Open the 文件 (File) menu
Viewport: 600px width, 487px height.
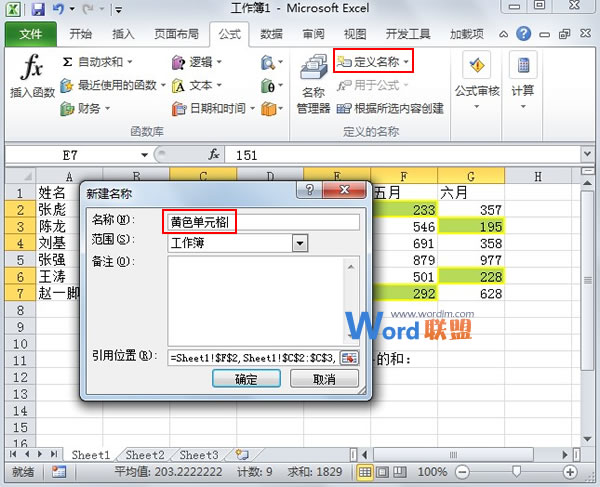point(31,34)
